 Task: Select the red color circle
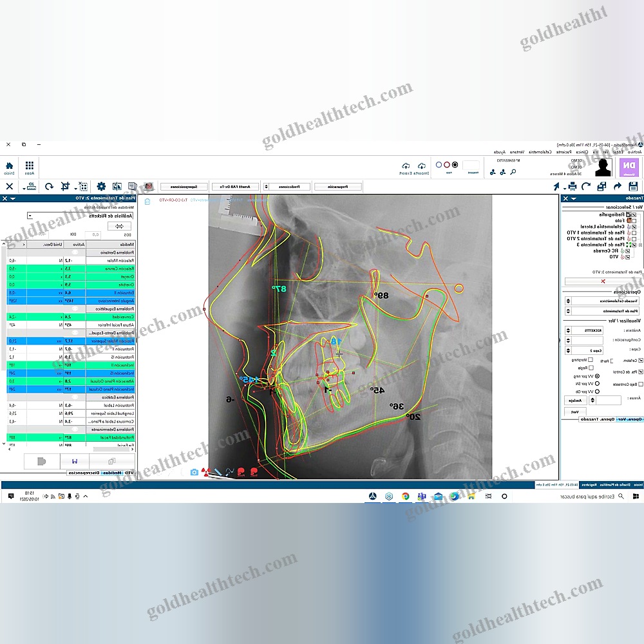click(x=447, y=165)
